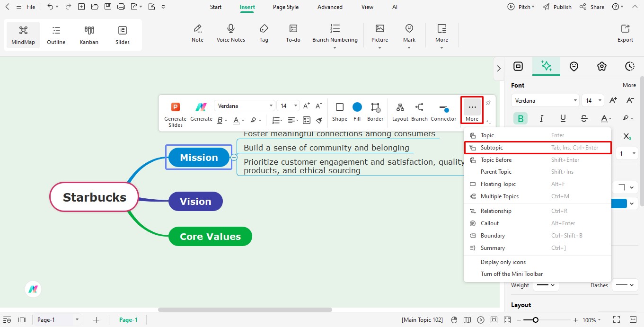Select Topic Before menu item
The width and height of the screenshot is (644, 327).
pos(538,160)
